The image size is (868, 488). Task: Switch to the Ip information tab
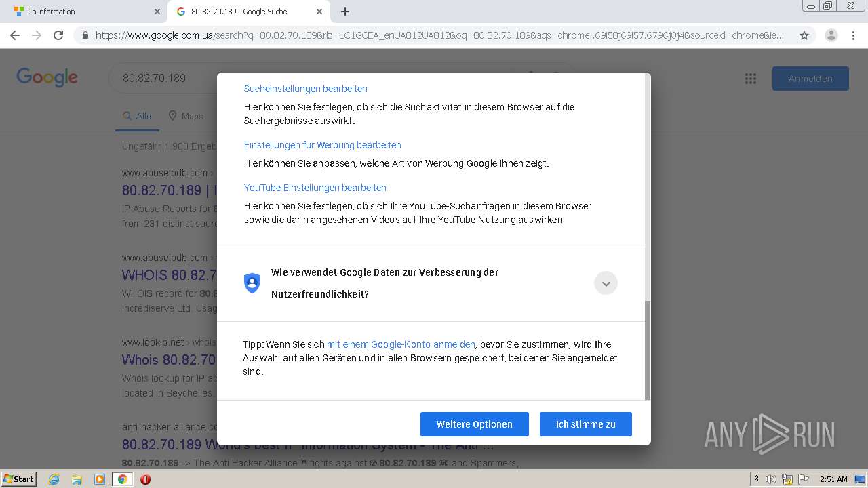(x=85, y=12)
